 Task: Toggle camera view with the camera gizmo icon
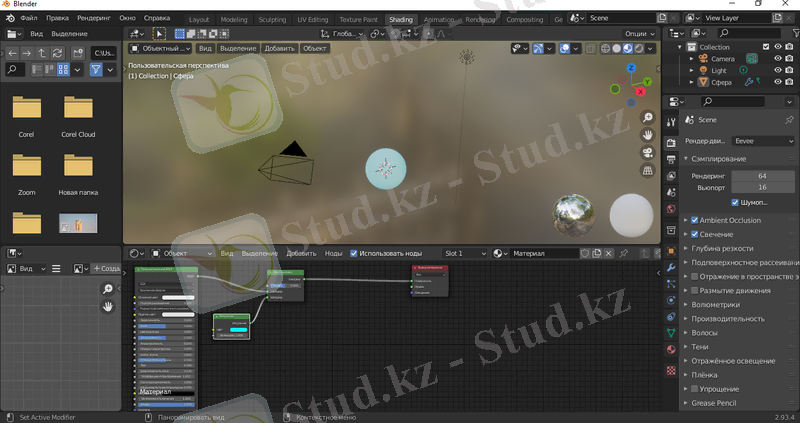tap(648, 153)
